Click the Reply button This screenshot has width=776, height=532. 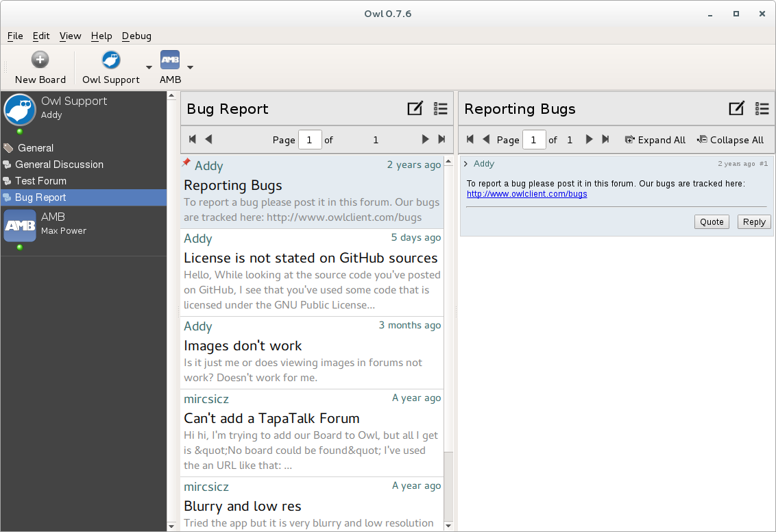coord(754,221)
